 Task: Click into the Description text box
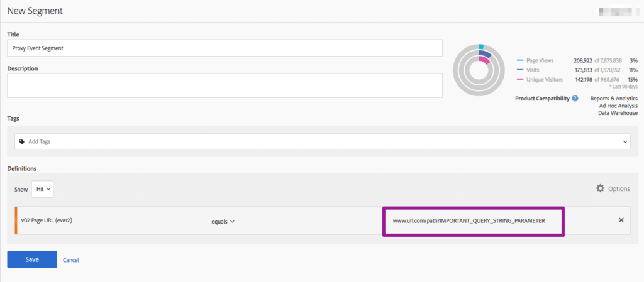[x=225, y=85]
